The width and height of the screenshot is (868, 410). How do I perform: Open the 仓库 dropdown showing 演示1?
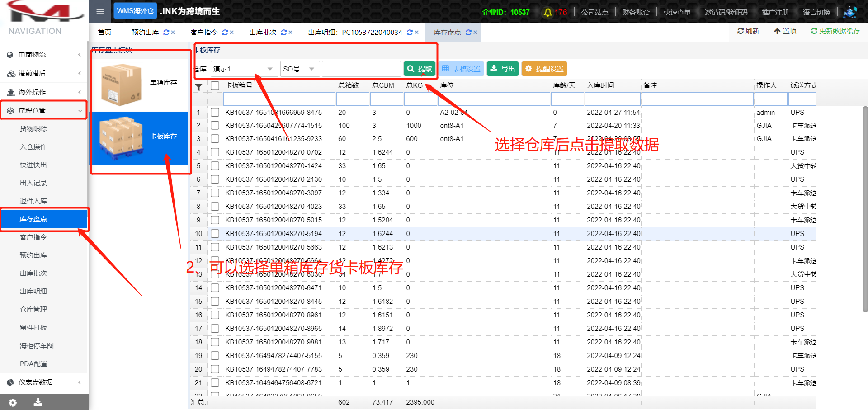244,69
